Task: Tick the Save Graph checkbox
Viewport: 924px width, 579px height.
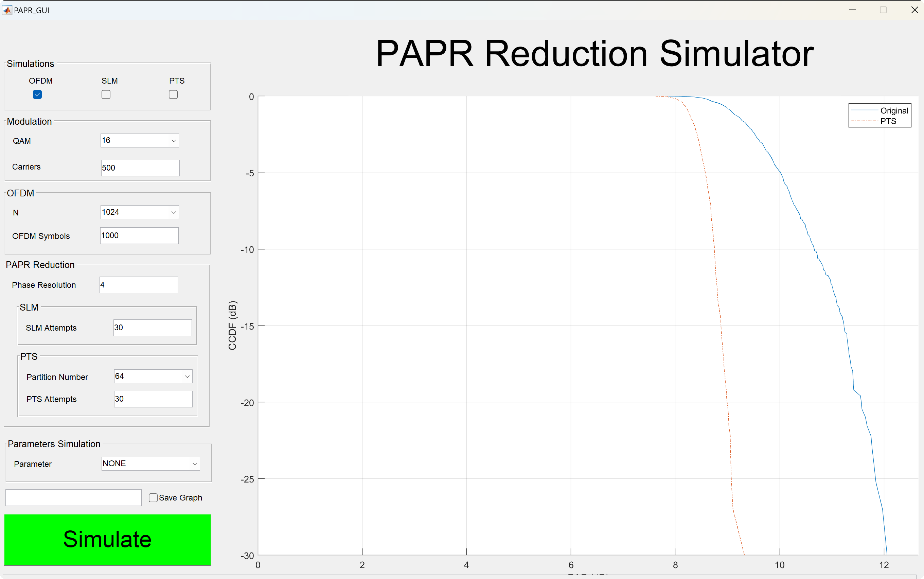Action: coord(153,497)
